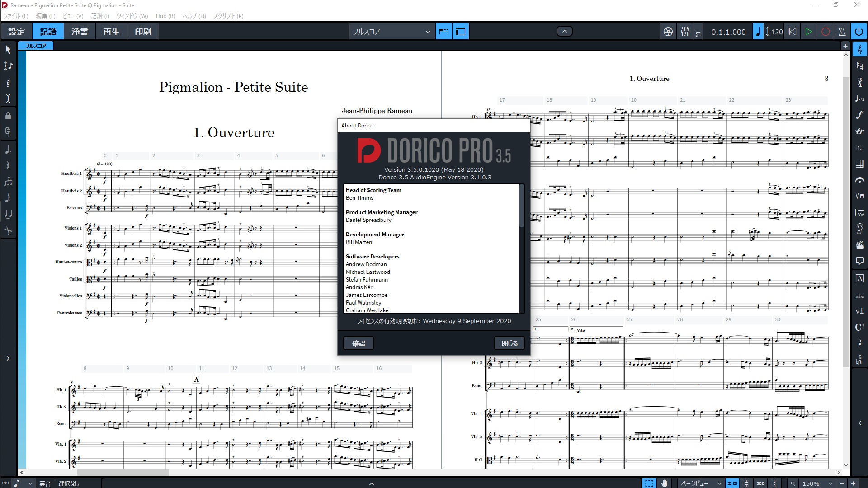
Task: Open the note value dropdown in the status bar
Action: (x=23, y=483)
